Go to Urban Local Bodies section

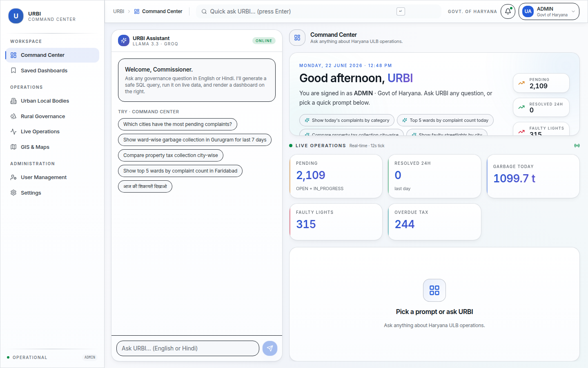pyautogui.click(x=52, y=101)
